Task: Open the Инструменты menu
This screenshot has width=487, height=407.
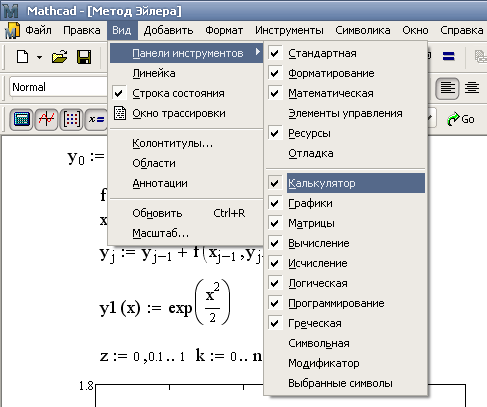Action: (x=289, y=30)
